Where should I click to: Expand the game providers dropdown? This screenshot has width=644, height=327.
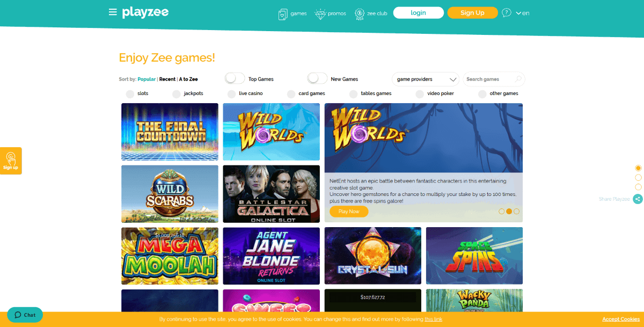(x=426, y=79)
